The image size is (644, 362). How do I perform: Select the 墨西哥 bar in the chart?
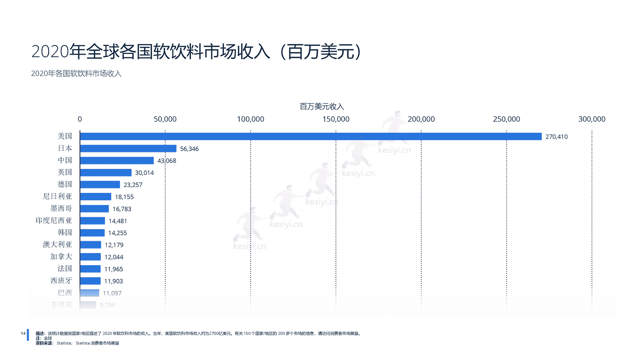tap(94, 209)
